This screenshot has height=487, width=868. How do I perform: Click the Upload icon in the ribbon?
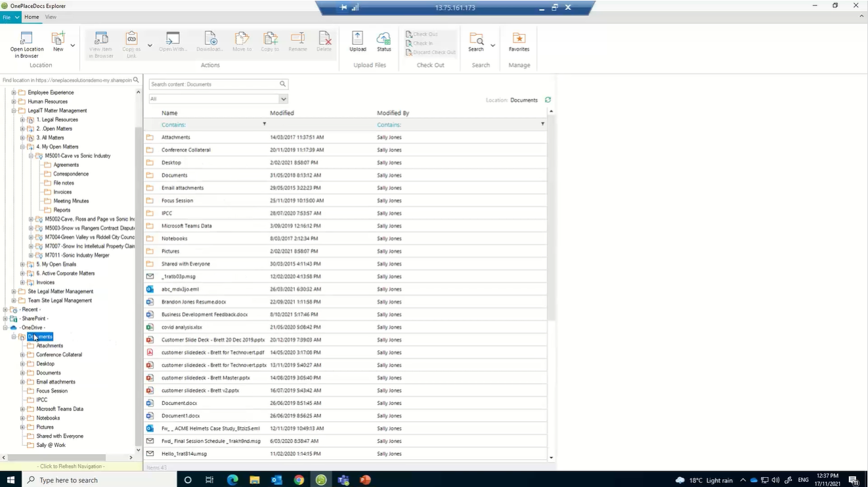tap(357, 39)
